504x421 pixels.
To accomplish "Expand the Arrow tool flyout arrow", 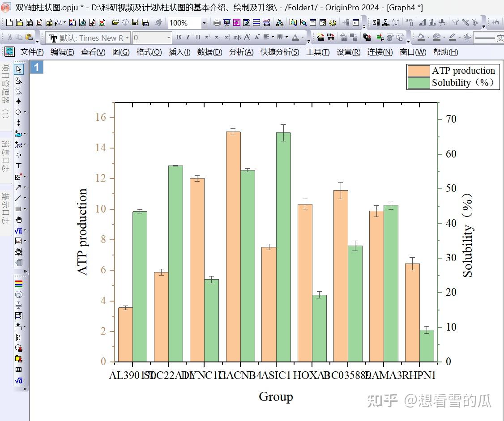I will pyautogui.click(x=25, y=187).
